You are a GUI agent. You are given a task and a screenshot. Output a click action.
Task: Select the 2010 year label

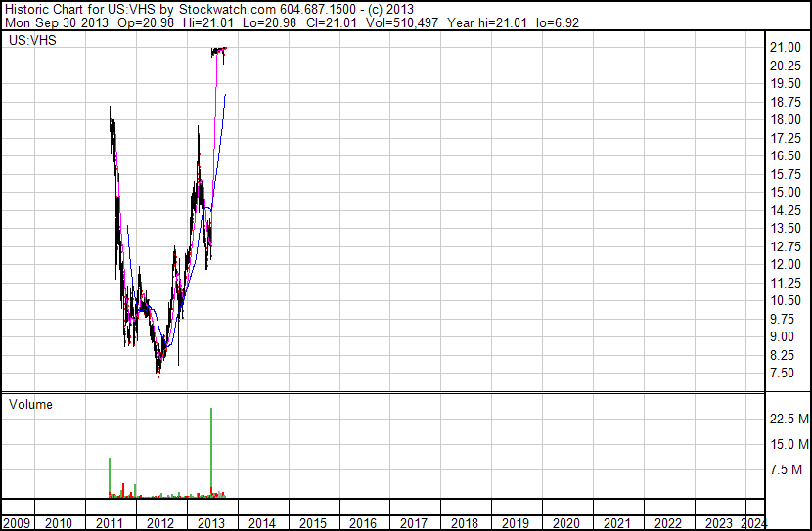(59, 523)
